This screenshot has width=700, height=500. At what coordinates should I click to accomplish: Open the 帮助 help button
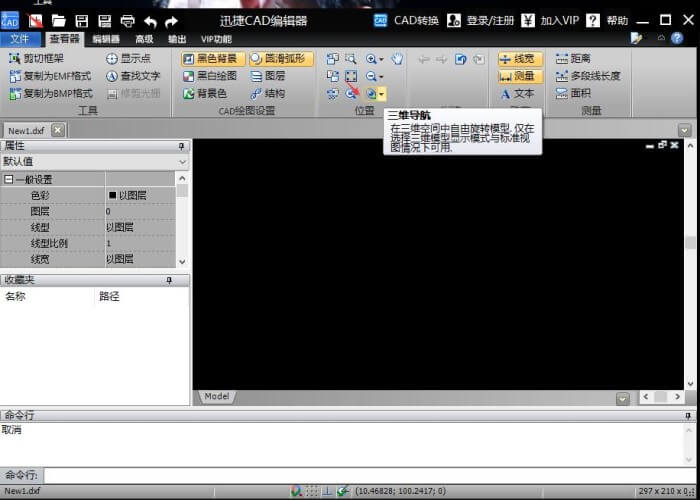tap(607, 21)
